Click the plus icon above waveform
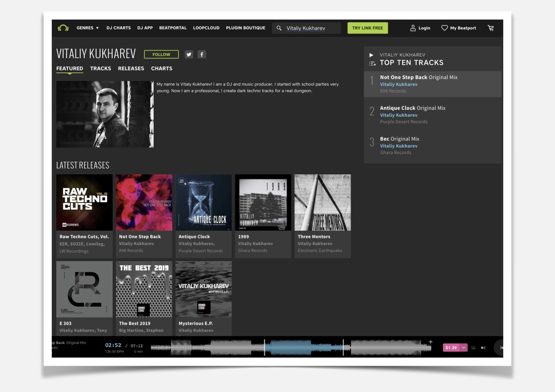Screen dimensions: 555x392 click(x=431, y=342)
